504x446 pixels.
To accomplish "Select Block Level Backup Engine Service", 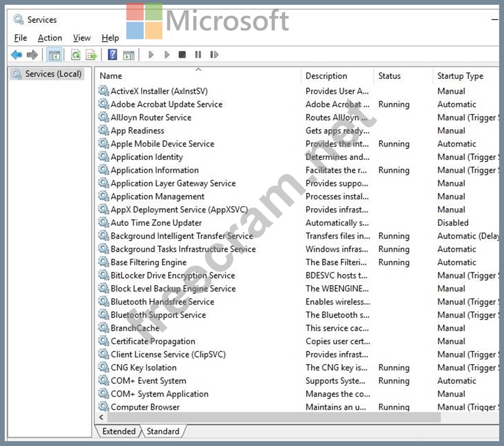I will point(173,289).
